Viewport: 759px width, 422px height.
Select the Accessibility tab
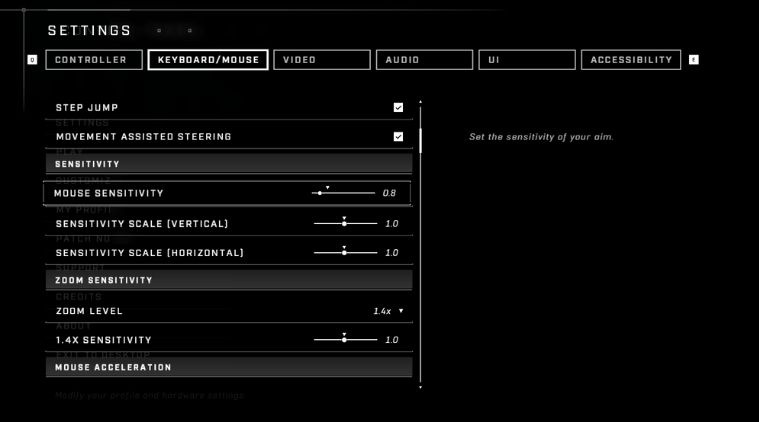[x=631, y=60]
